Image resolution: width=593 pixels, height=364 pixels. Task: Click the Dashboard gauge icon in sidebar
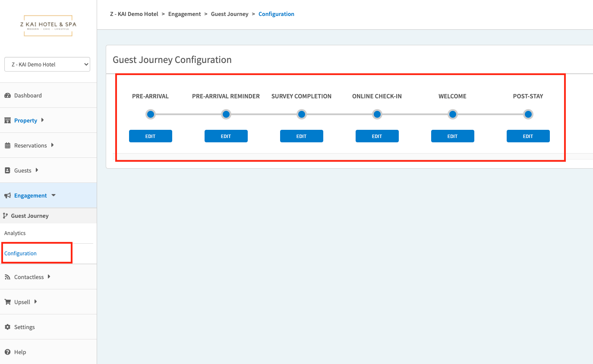pyautogui.click(x=7, y=96)
